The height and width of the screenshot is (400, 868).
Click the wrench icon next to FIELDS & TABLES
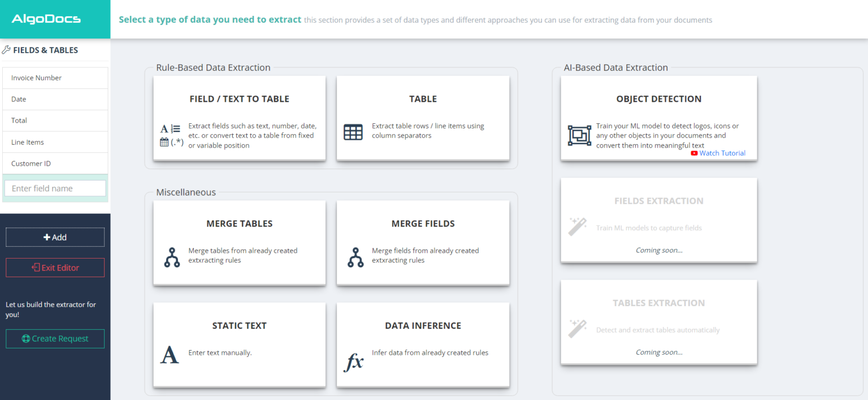(7, 49)
